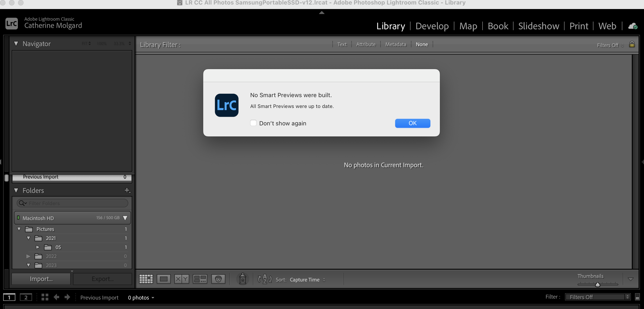Open the Sort Capture Time dropdown

[x=308, y=280]
